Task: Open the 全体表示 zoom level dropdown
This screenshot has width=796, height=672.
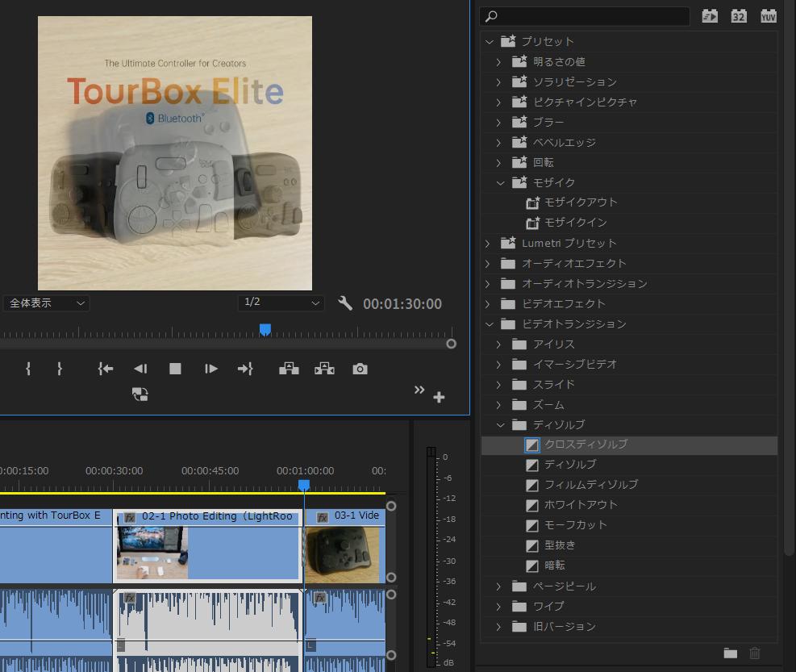Action: click(x=46, y=303)
